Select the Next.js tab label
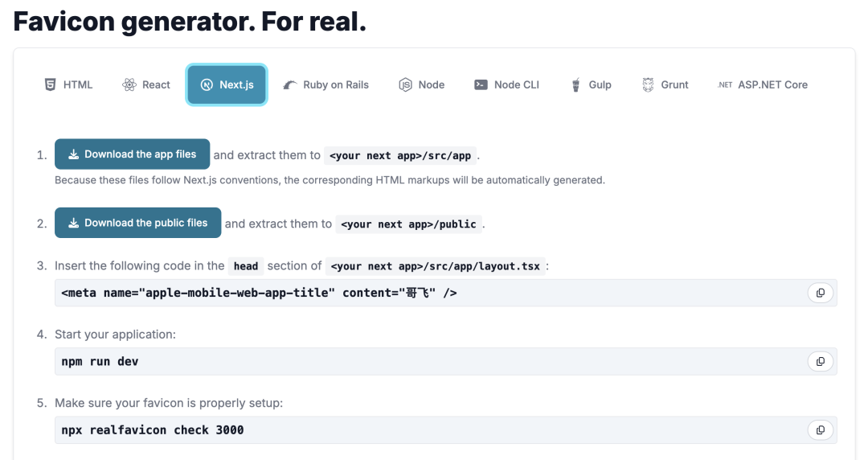868x460 pixels. click(236, 84)
